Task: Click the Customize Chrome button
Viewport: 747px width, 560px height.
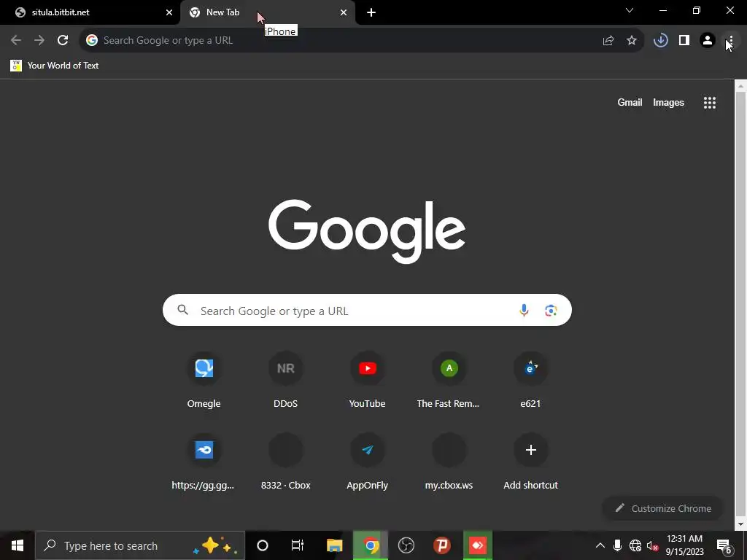Action: (x=663, y=508)
